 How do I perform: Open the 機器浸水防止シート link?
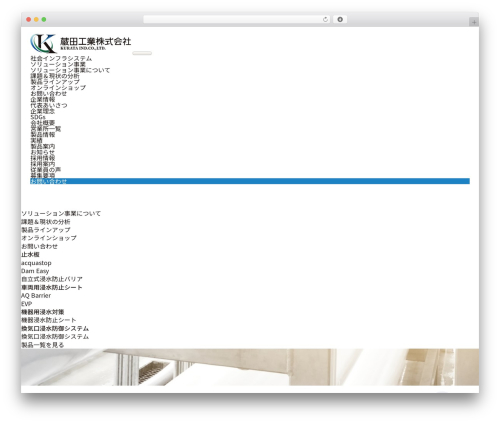[49, 320]
